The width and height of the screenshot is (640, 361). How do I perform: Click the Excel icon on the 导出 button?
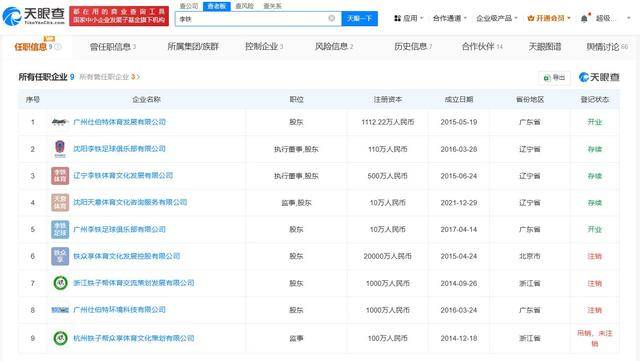[547, 78]
